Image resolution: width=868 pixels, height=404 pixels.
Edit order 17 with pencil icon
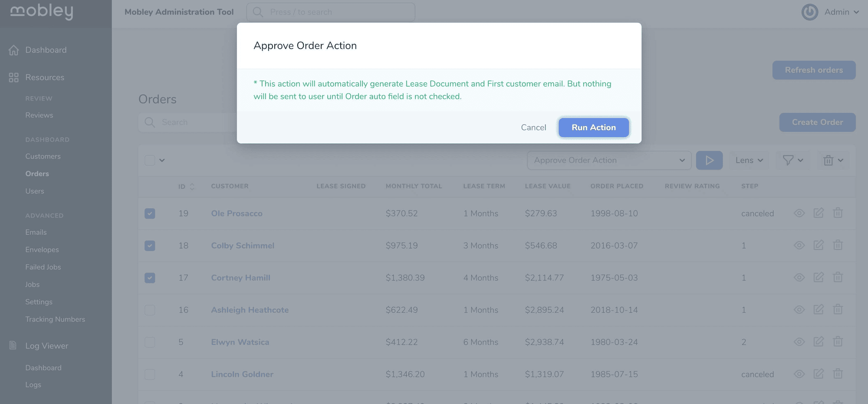[819, 277]
